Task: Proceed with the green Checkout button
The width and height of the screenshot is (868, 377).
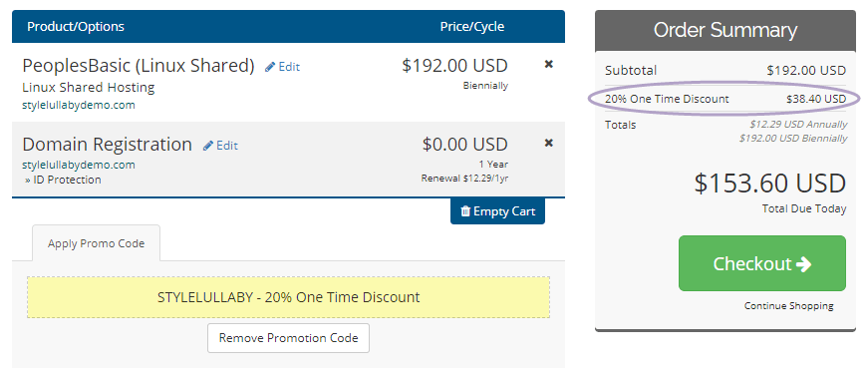Action: pyautogui.click(x=762, y=263)
